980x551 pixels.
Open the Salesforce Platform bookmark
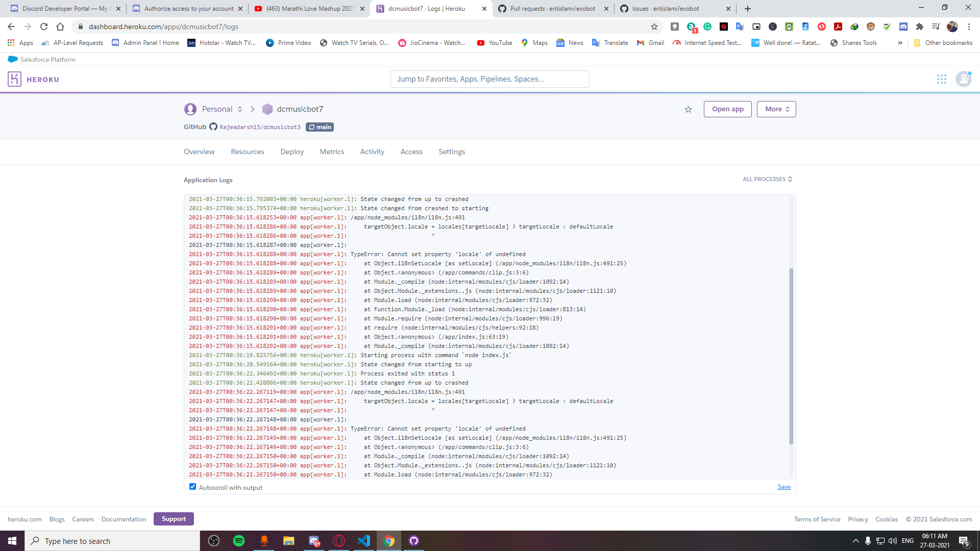coord(41,59)
